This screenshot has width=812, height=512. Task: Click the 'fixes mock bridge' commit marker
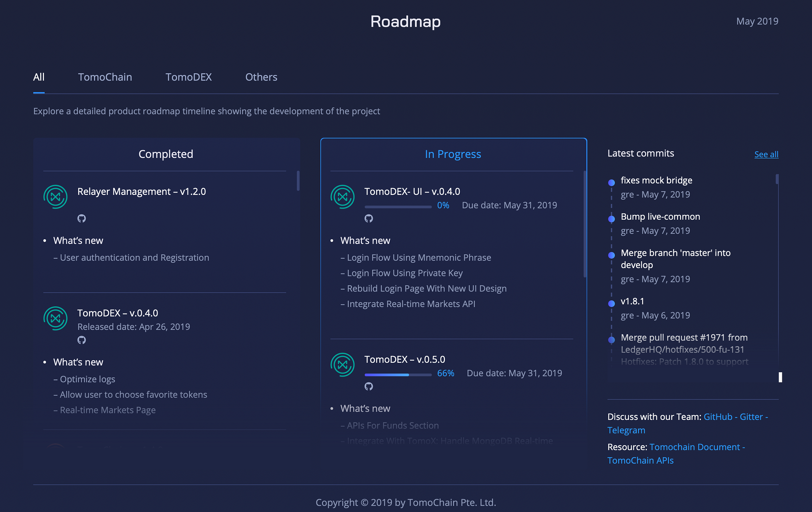(x=611, y=183)
